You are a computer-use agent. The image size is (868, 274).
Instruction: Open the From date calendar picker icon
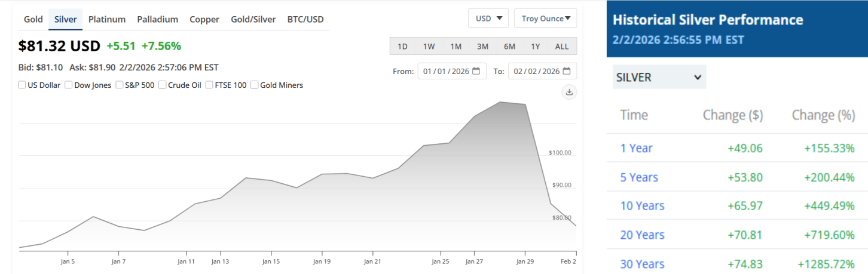(476, 71)
